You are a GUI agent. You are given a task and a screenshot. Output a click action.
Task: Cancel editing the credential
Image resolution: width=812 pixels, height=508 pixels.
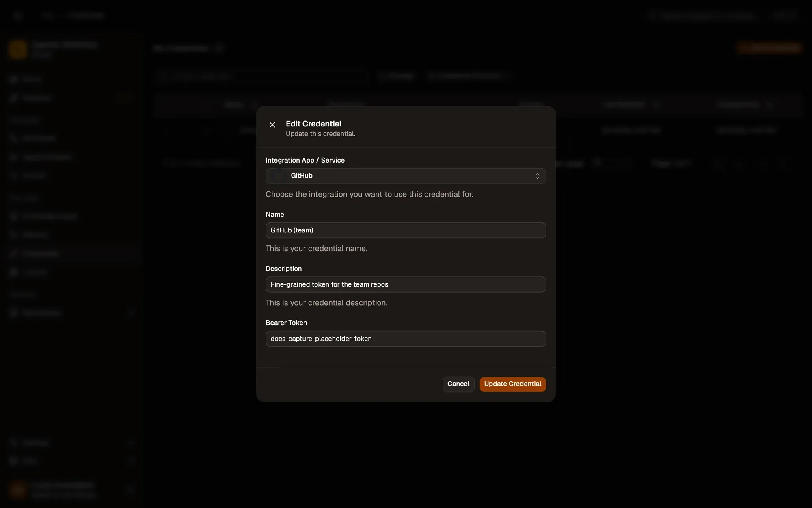coord(458,384)
